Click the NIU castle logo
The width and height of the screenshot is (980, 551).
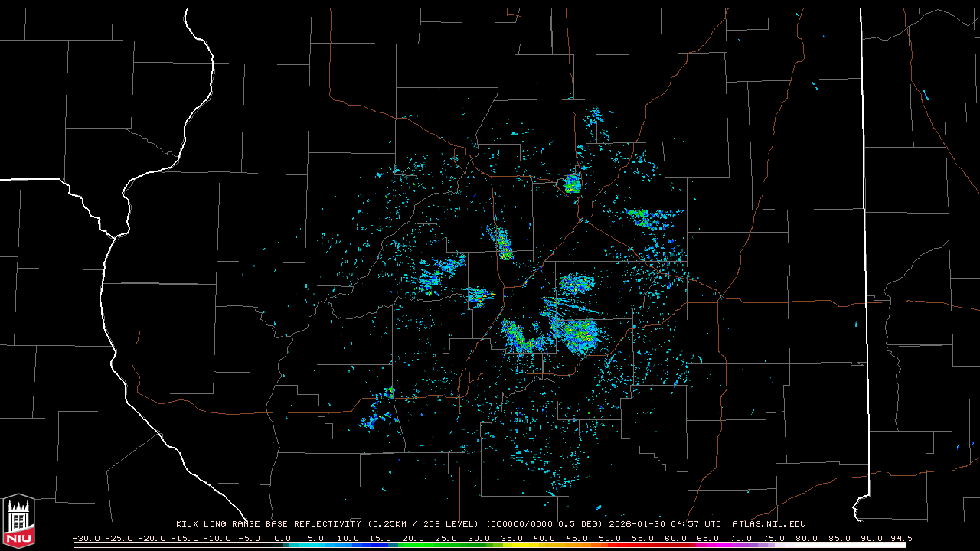[x=18, y=522]
